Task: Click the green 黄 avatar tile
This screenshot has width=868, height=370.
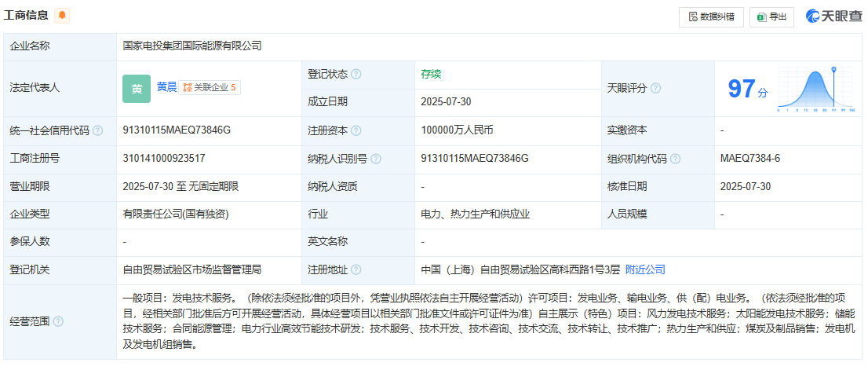Action: pyautogui.click(x=137, y=89)
